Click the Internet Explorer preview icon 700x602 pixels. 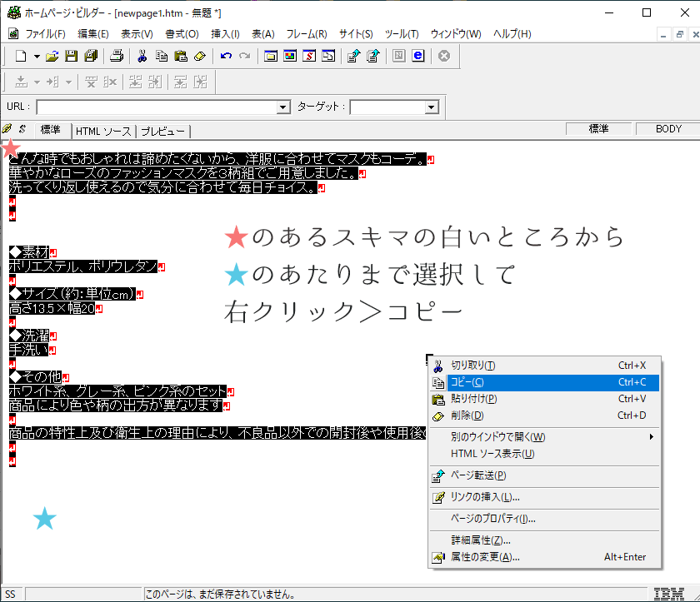pyautogui.click(x=417, y=56)
